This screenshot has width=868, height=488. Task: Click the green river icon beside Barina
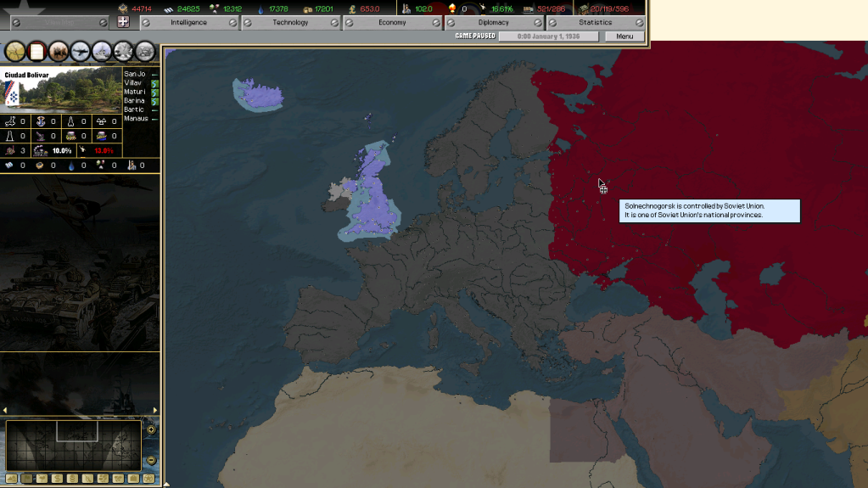click(x=155, y=101)
